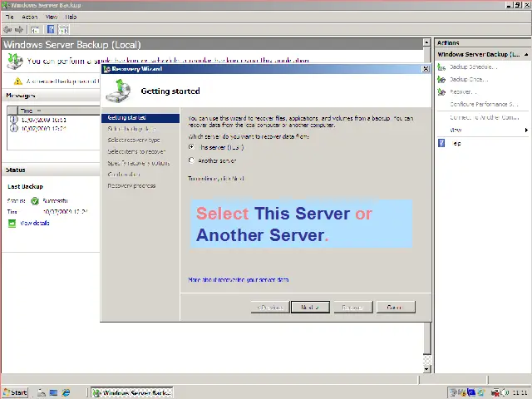This screenshot has width=532, height=399.
Task: Click the yellow warning triangle icon
Action: pos(17,81)
